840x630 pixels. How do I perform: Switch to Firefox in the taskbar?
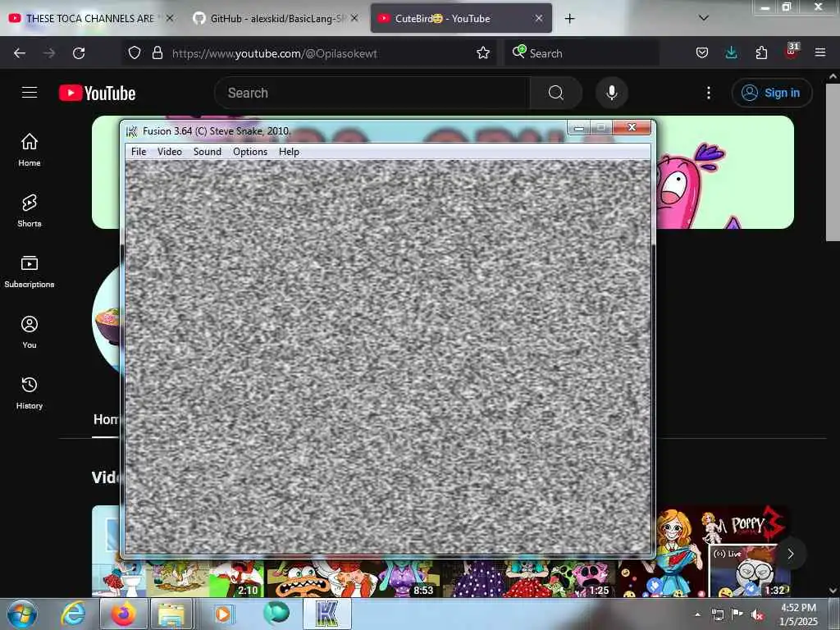coord(123,614)
